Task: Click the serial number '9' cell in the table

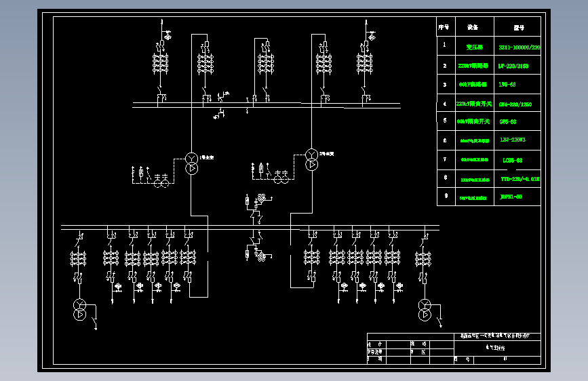Action: tap(446, 195)
